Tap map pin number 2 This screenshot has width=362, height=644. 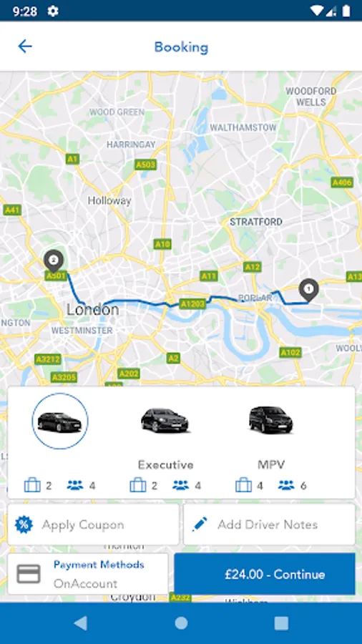[54, 260]
